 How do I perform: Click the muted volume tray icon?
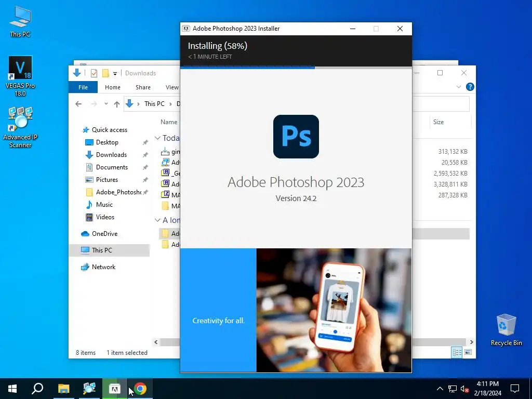pyautogui.click(x=464, y=389)
